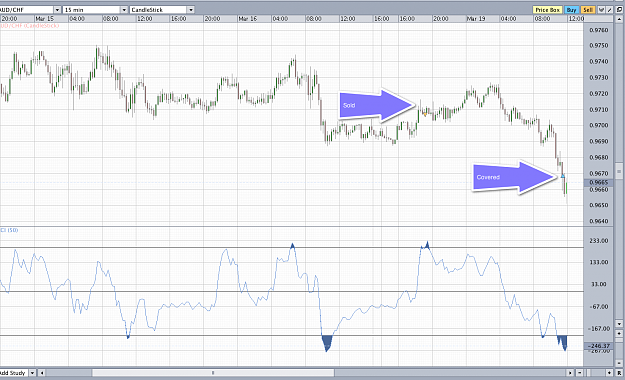Image resolution: width=625 pixels, height=380 pixels.
Task: Open the 15 min timeframe dropdown
Action: point(124,10)
